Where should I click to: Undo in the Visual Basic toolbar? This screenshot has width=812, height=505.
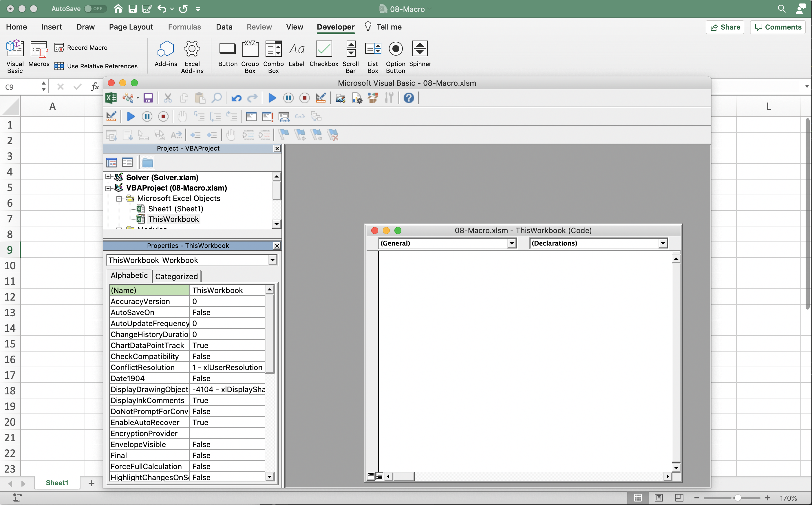pos(237,98)
